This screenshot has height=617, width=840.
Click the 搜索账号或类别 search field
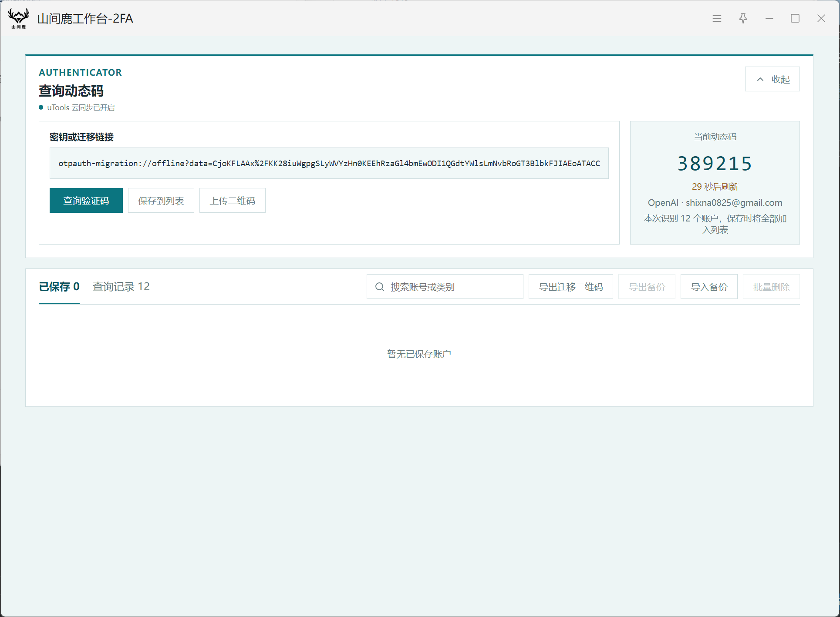pyautogui.click(x=445, y=287)
